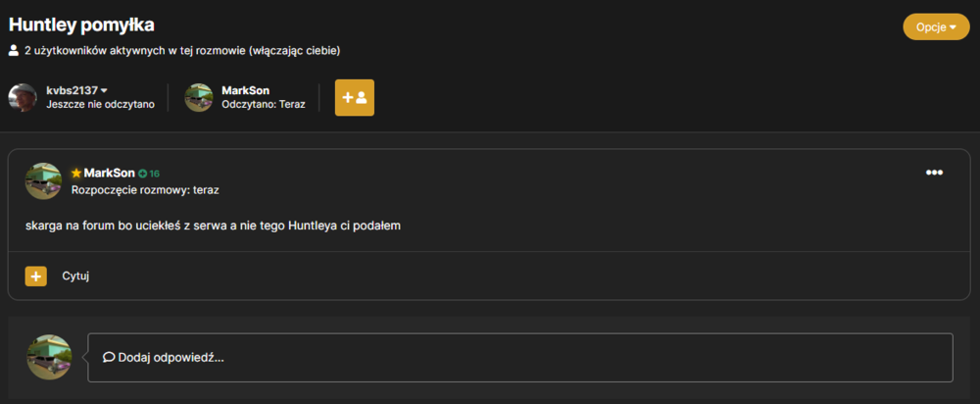Click the kvbs2137 username link

72,90
